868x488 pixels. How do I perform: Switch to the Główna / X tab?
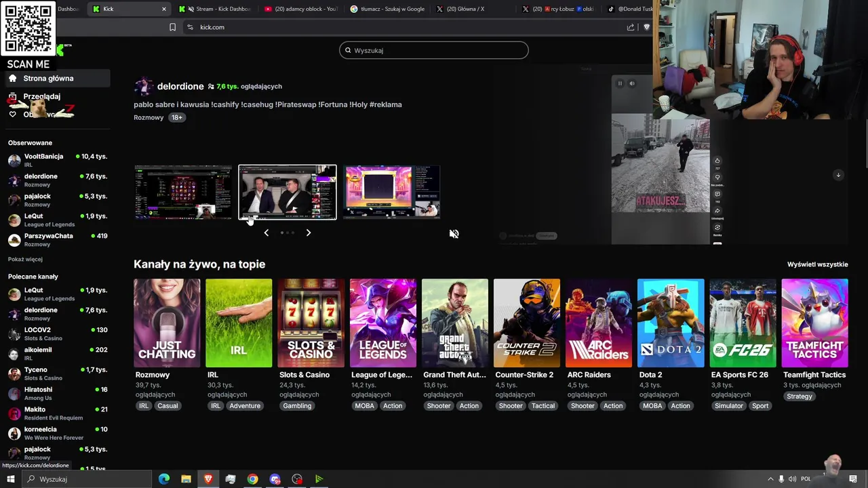coord(473,9)
